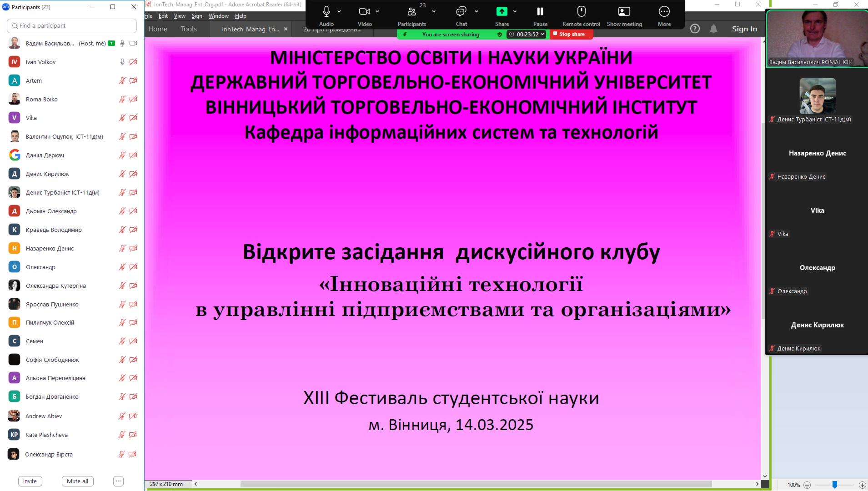Screen dimensions: 868x491
Task: Toggle Ivan Volkov's microphone in participant list
Action: click(122, 62)
